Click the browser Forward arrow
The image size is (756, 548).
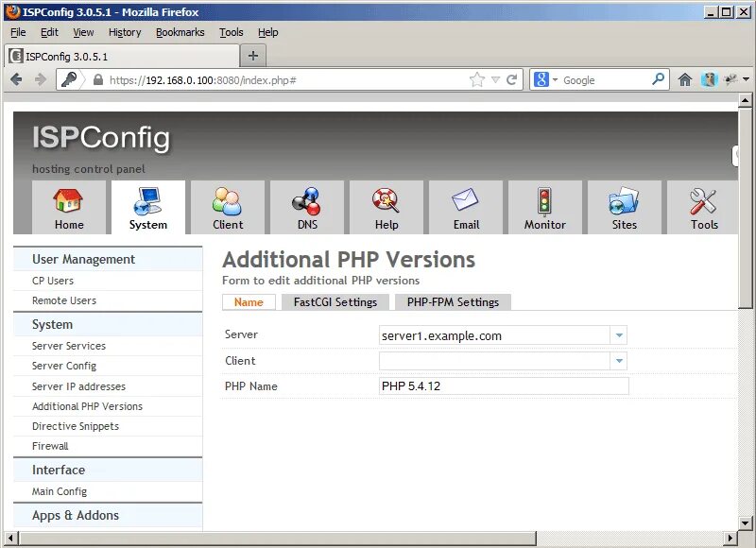coord(41,79)
